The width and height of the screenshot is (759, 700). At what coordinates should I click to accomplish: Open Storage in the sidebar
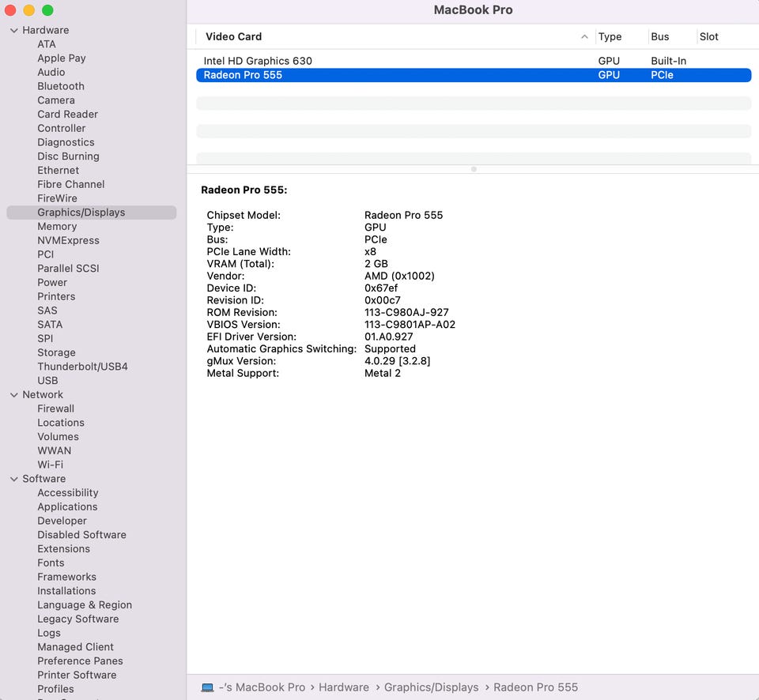pyautogui.click(x=56, y=352)
